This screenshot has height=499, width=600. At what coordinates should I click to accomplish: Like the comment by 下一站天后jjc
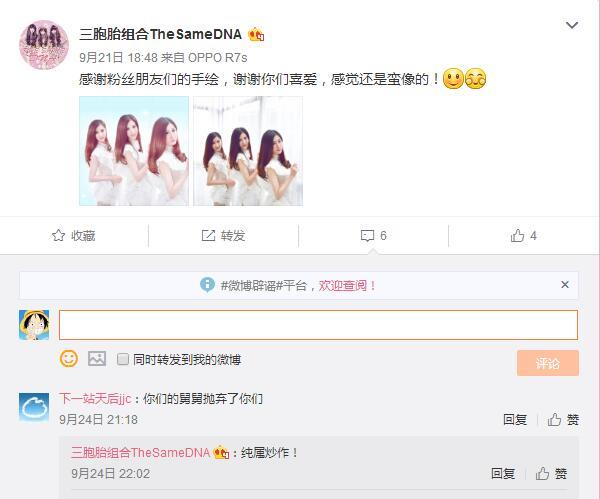tap(563, 420)
